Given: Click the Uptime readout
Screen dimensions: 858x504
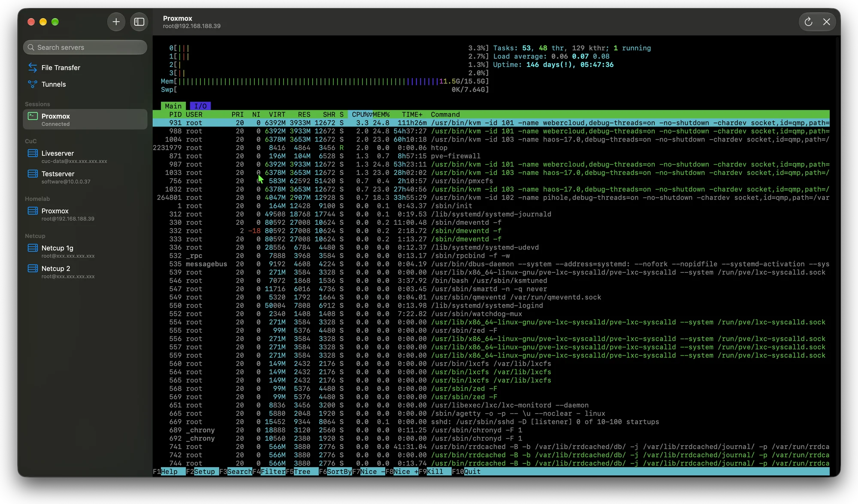Looking at the screenshot, I should tap(553, 65).
